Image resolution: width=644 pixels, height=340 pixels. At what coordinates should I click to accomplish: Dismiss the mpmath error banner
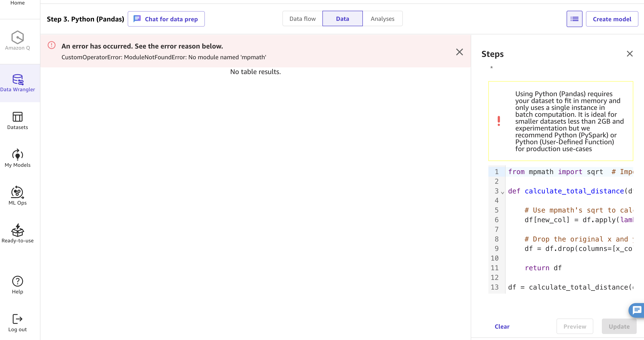[x=460, y=52]
